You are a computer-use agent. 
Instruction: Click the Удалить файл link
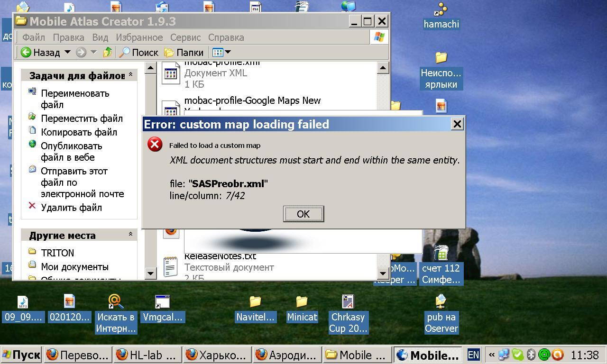(71, 207)
